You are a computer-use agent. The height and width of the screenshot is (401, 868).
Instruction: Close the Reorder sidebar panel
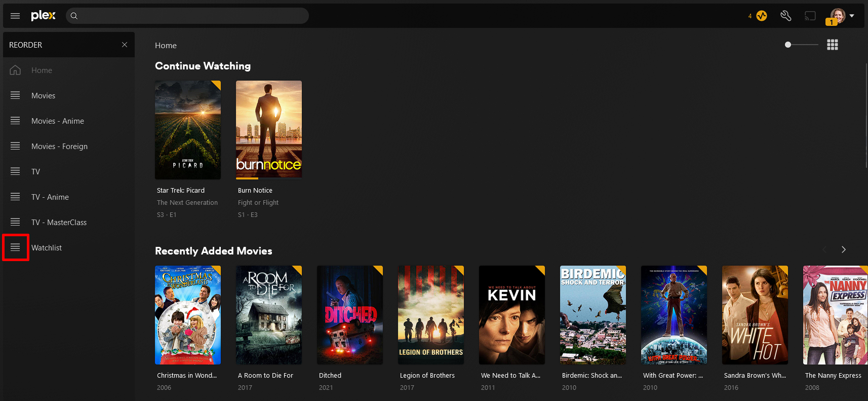pyautogui.click(x=125, y=45)
